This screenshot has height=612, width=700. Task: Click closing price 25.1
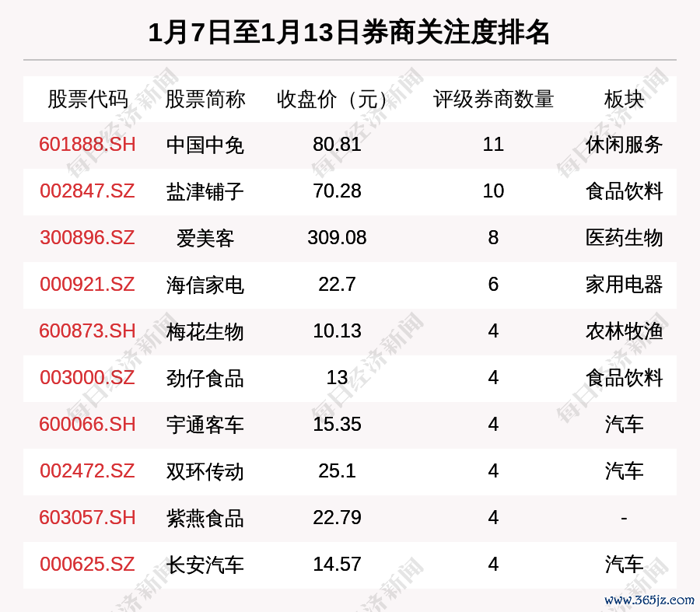pos(337,471)
